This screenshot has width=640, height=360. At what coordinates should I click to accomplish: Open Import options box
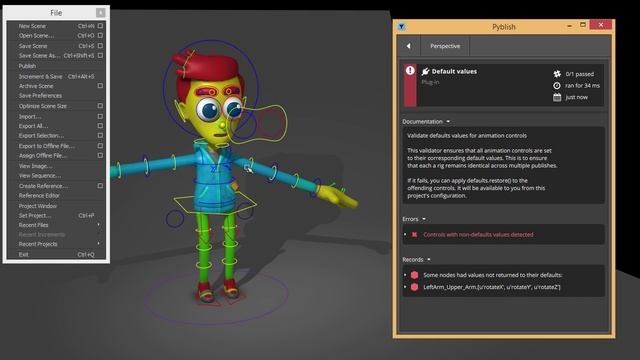[x=100, y=116]
